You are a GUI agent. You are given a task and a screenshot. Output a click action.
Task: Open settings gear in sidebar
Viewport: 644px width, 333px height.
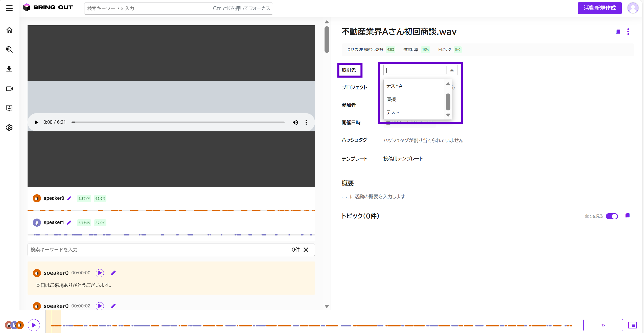coord(9,128)
